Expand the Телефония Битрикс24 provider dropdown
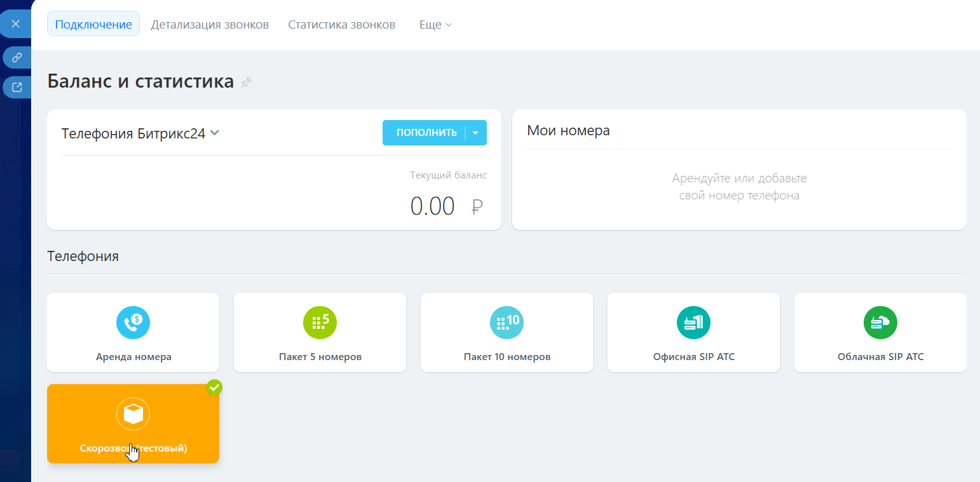The height and width of the screenshot is (482, 980). pos(215,133)
